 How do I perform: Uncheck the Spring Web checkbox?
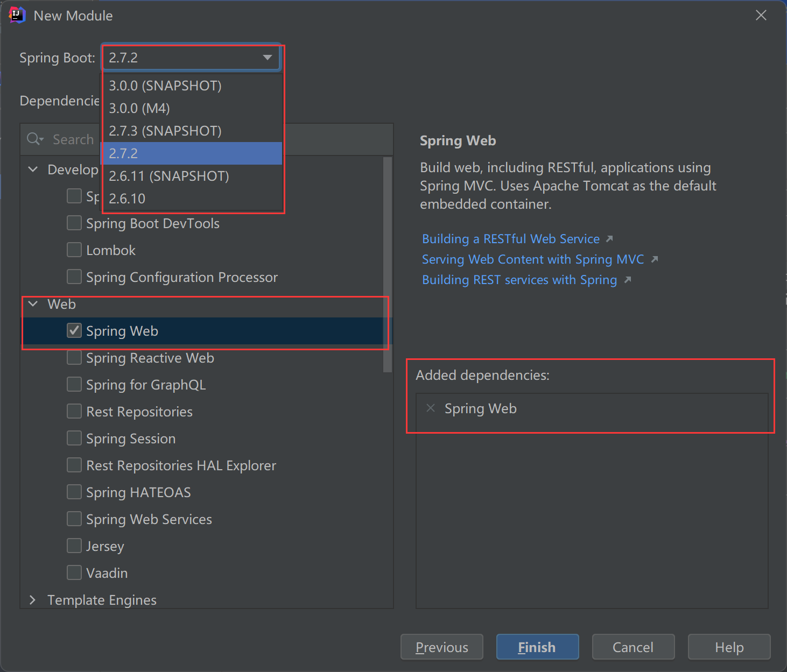(74, 330)
